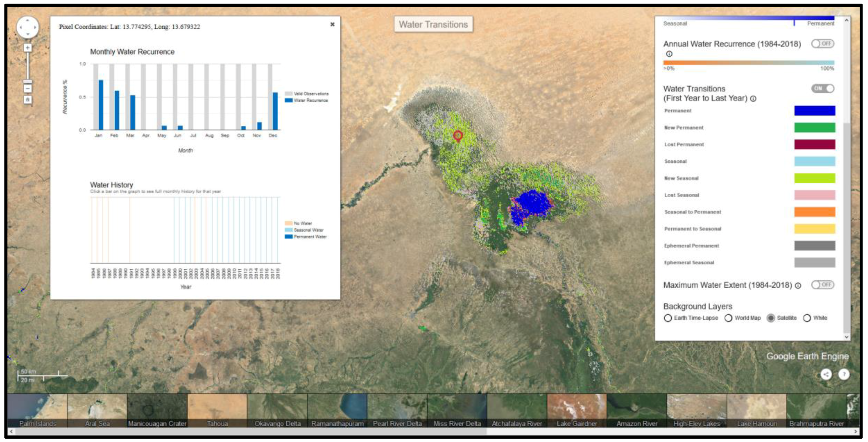Image resolution: width=868 pixels, height=442 pixels.
Task: Reset map view with home icon
Action: coord(28,100)
